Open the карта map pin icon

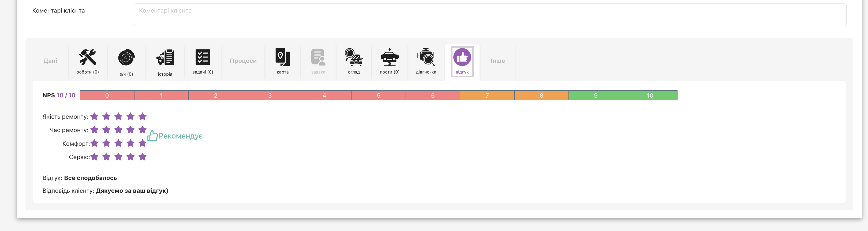tap(282, 57)
